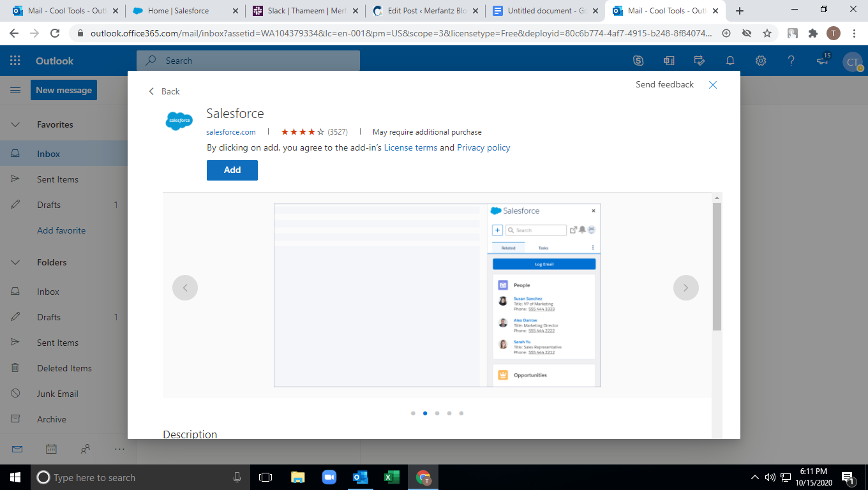Reload the page in Chrome
Image resolution: width=868 pixels, height=490 pixels.
tap(55, 33)
